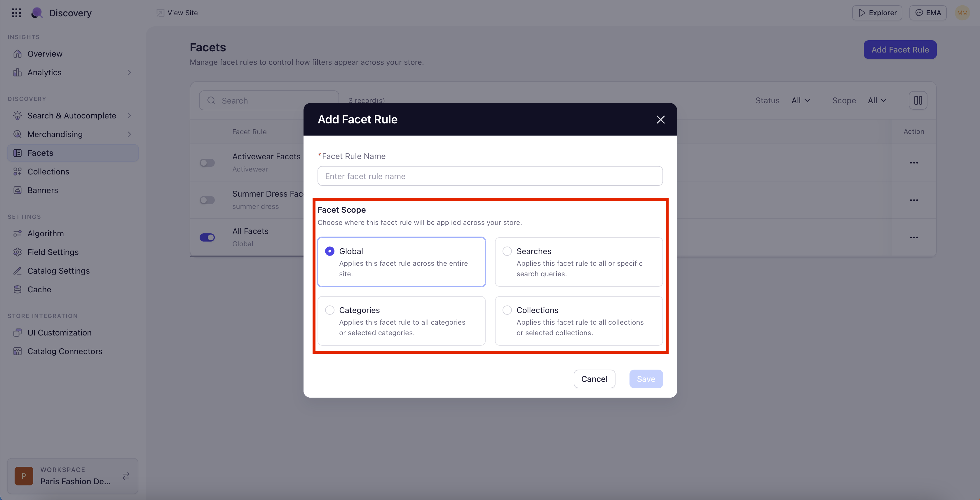Enable the Activewear Facets rule toggle

coord(207,163)
